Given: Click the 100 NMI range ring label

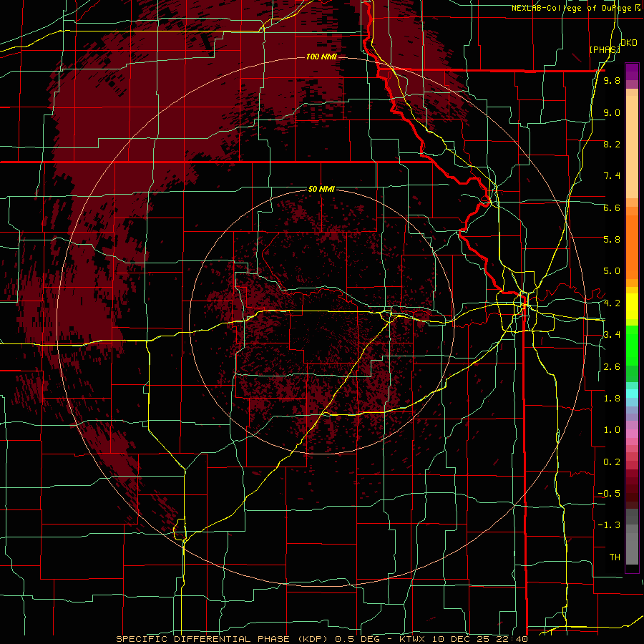Looking at the screenshot, I should click(x=321, y=57).
